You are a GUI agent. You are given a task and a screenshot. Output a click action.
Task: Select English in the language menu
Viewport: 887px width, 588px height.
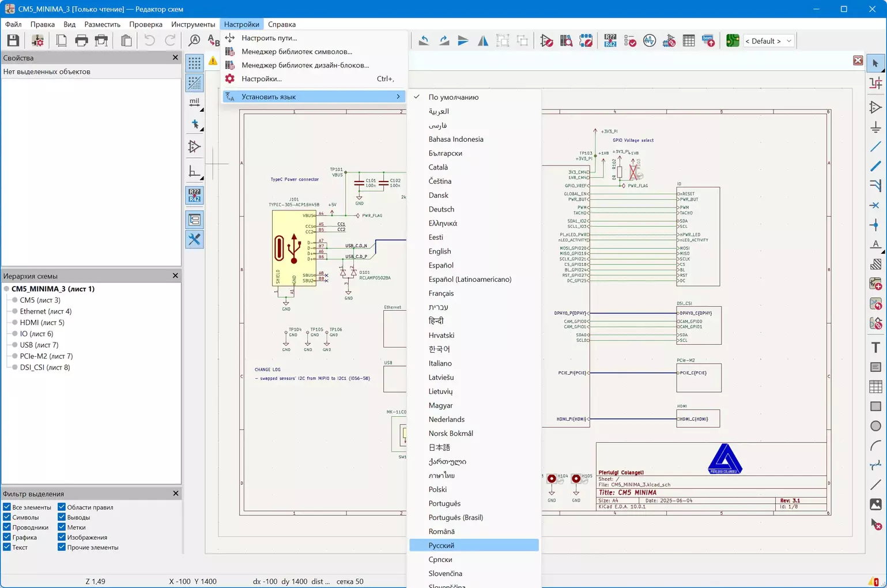[440, 251]
